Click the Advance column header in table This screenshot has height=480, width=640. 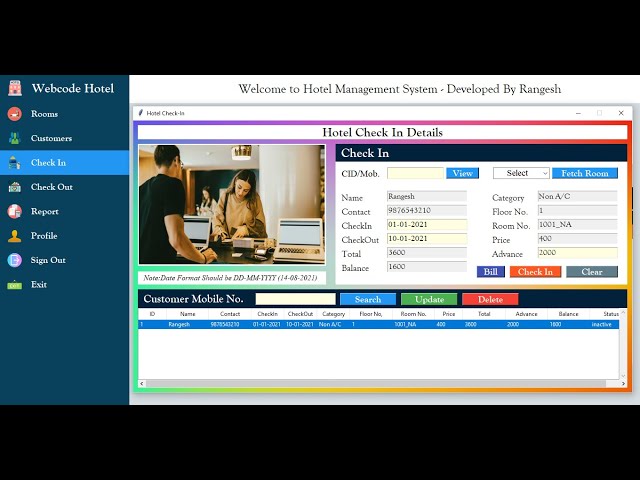[526, 314]
